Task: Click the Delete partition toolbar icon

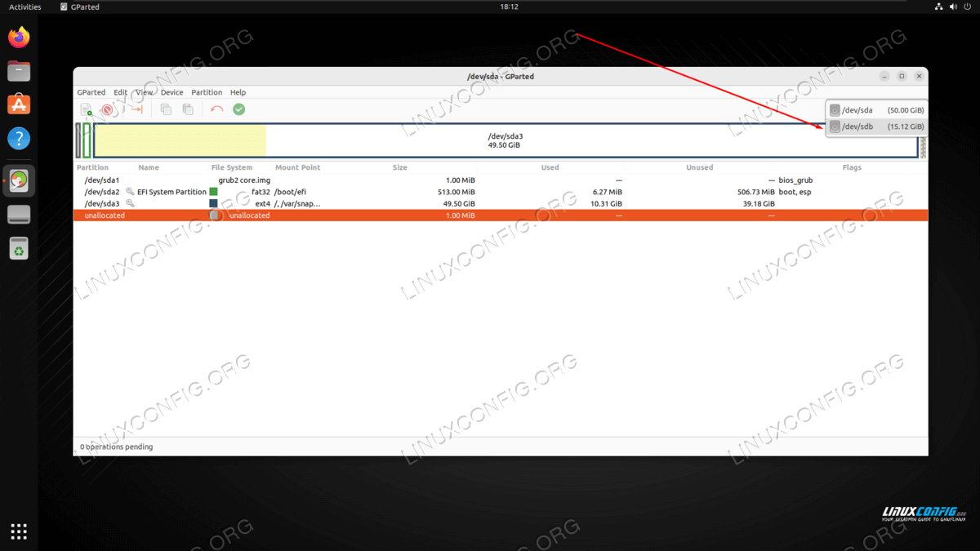Action: pos(107,109)
